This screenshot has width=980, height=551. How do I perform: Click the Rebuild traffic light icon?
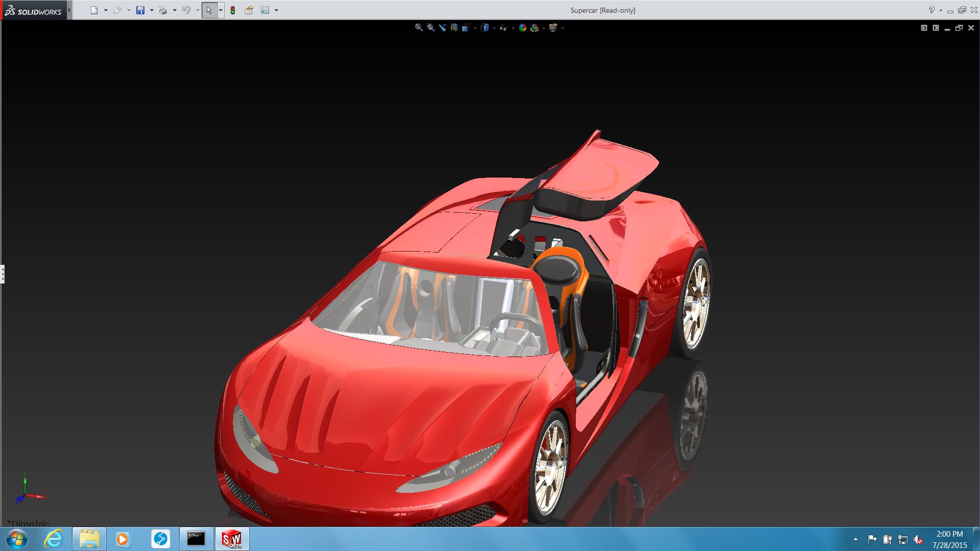point(233,10)
